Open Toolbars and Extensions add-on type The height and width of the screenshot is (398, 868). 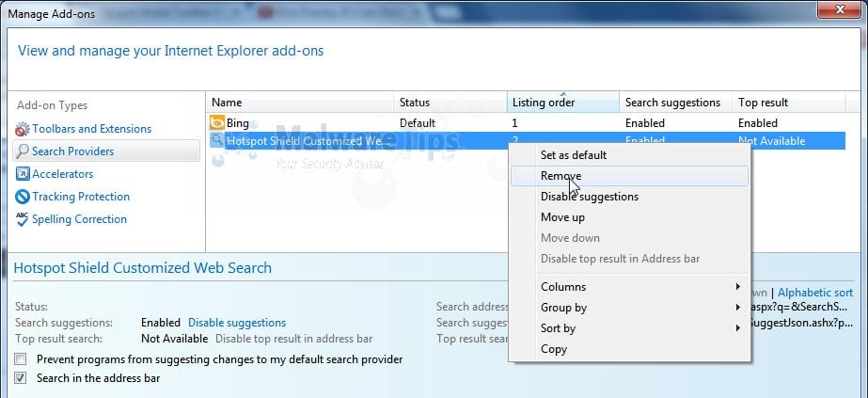click(x=91, y=129)
